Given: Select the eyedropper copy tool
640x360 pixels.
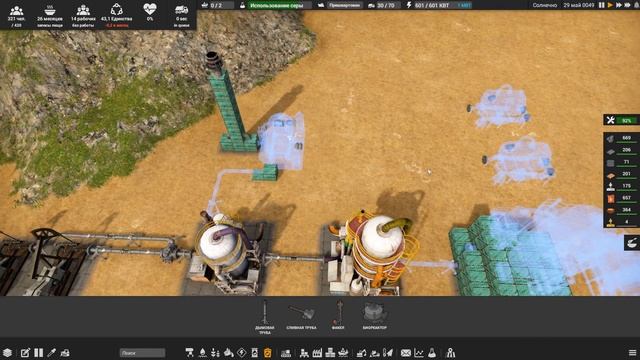Looking at the screenshot, I should click(51, 353).
